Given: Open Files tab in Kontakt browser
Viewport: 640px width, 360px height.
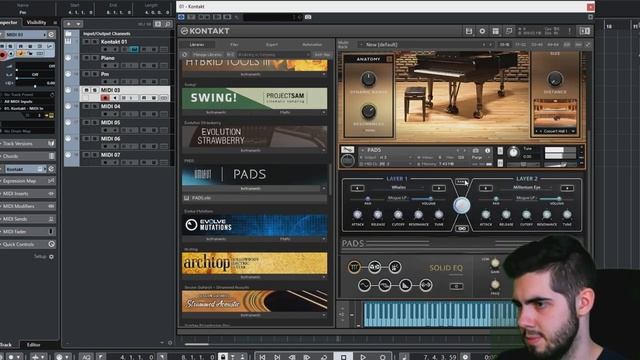Looking at the screenshot, I should [234, 44].
